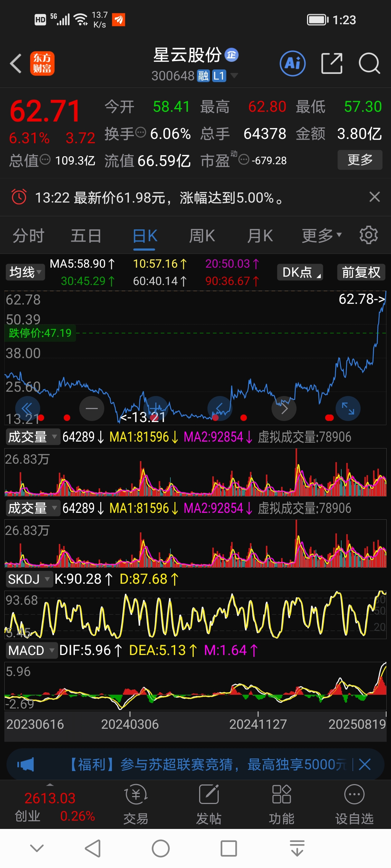Tap DIF:5.96 MACD value
This screenshot has height=868, width=391.
pyautogui.click(x=91, y=650)
